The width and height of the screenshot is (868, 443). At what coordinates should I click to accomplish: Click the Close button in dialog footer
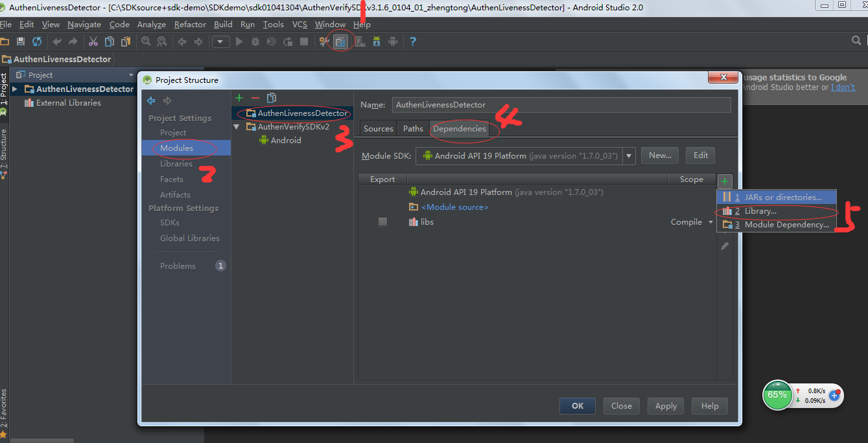click(621, 406)
